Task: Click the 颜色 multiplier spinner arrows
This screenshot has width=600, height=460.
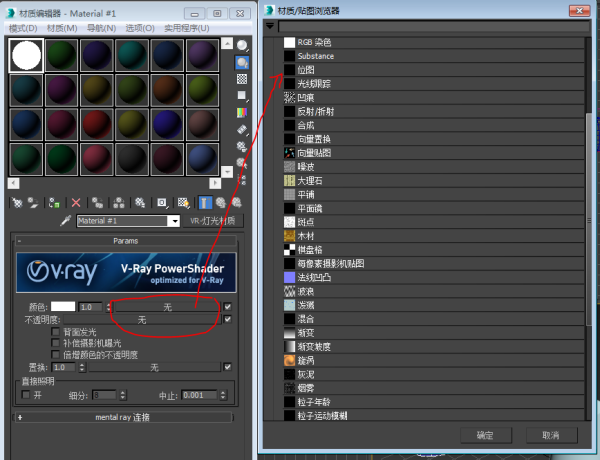Action: [108, 307]
